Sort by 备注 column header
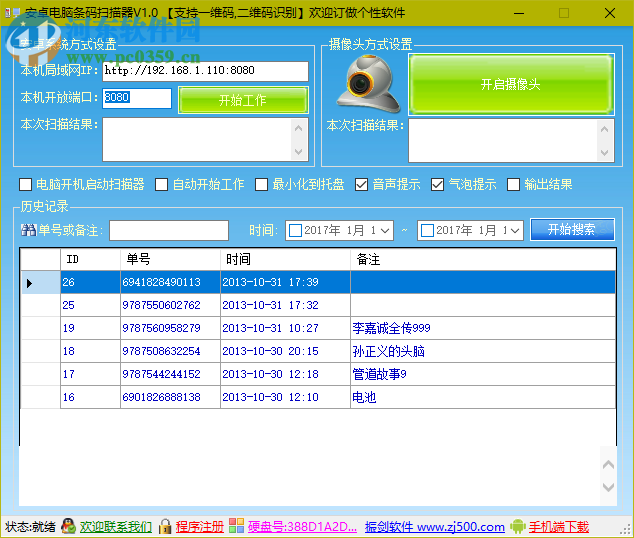This screenshot has height=538, width=634. (x=483, y=259)
